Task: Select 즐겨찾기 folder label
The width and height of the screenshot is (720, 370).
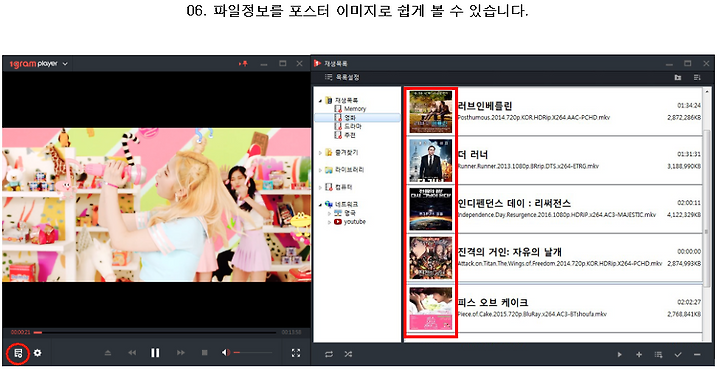Action: [346, 152]
